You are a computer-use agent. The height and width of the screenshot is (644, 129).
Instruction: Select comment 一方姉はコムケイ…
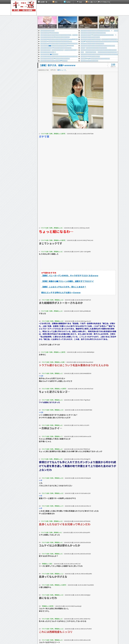50,428
